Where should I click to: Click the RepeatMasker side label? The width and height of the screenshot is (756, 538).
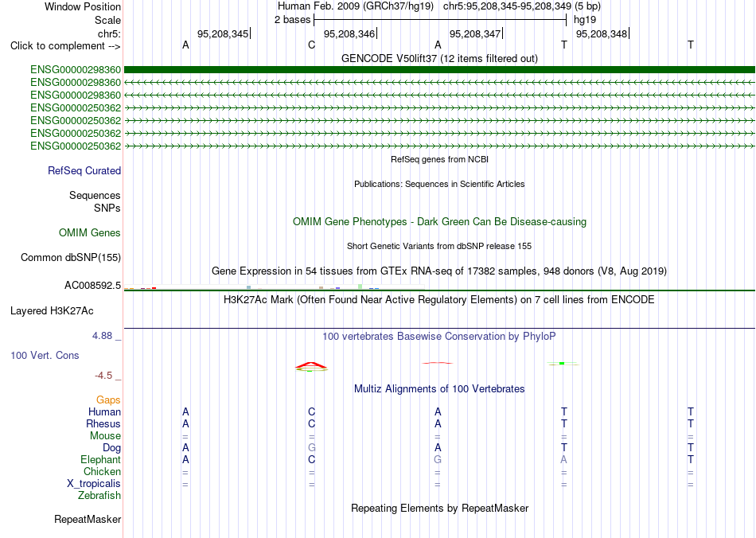click(x=88, y=519)
